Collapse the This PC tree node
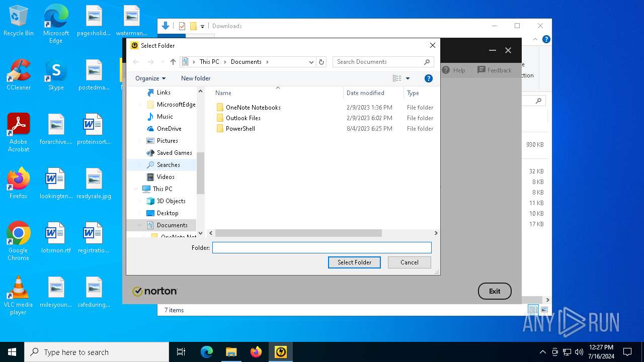 pos(135,189)
